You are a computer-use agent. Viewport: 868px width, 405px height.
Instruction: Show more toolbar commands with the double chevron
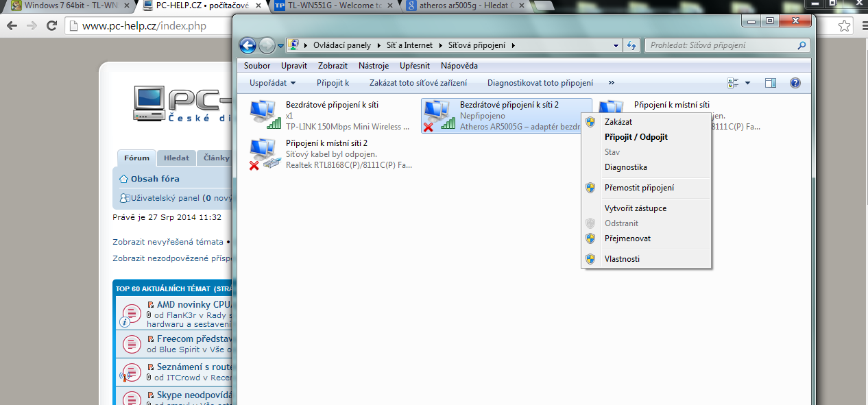612,83
